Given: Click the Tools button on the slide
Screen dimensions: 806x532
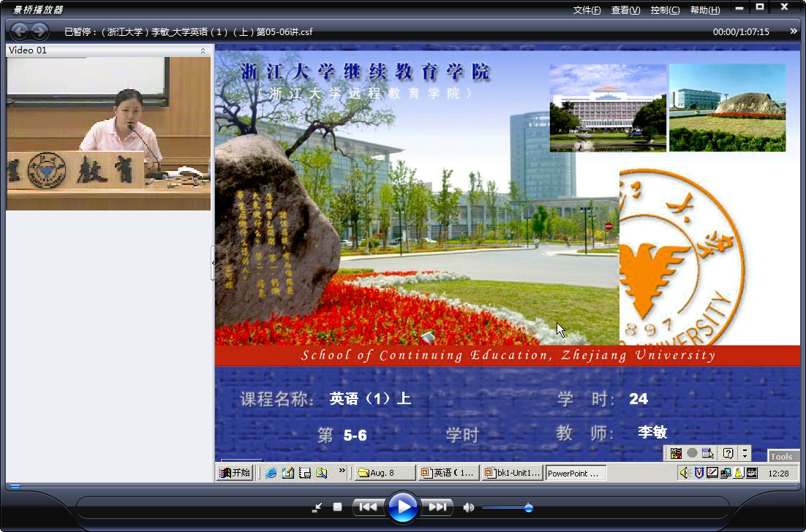Looking at the screenshot, I should pyautogui.click(x=781, y=456).
